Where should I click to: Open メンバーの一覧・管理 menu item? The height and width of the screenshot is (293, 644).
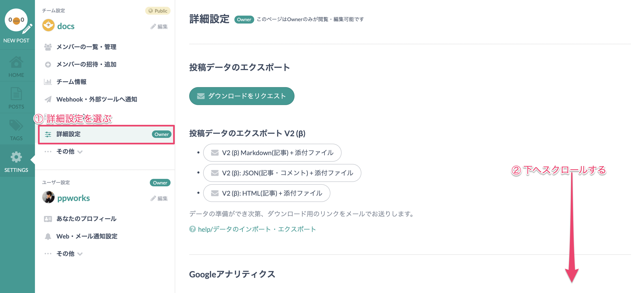pyautogui.click(x=86, y=47)
